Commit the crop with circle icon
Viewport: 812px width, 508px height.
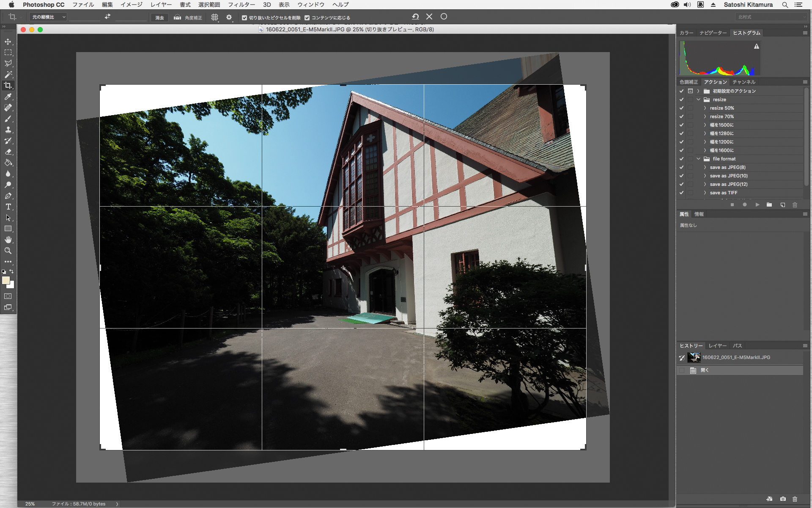tap(444, 17)
